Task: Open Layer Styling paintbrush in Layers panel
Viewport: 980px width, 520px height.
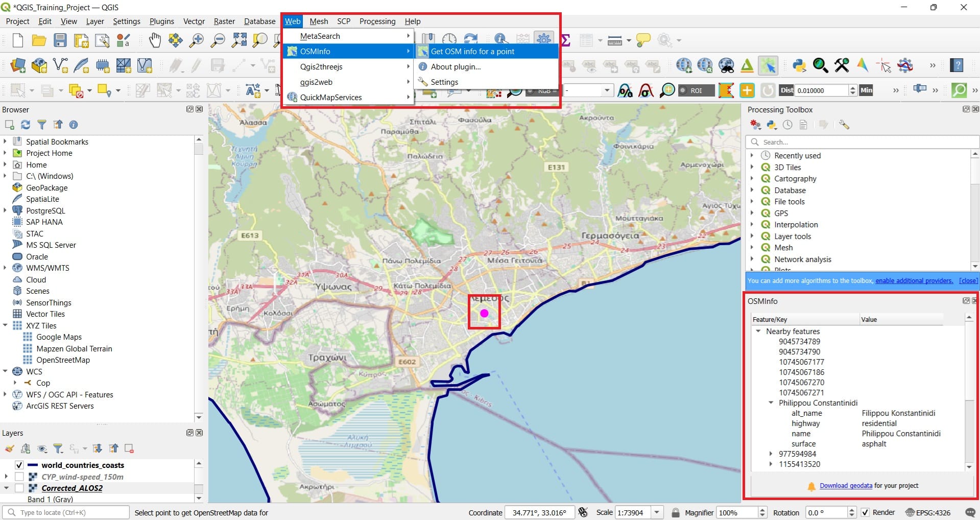Action: click(x=9, y=448)
